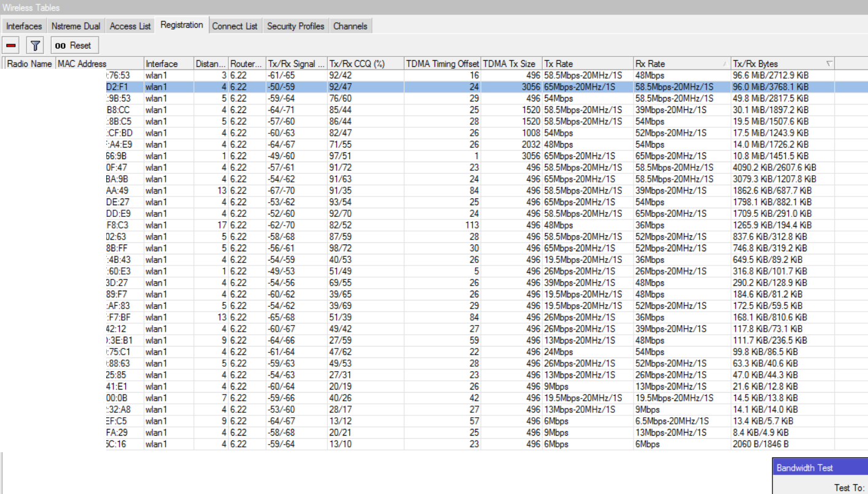Click the signal value -49/-60
The image size is (868, 494).
click(281, 156)
